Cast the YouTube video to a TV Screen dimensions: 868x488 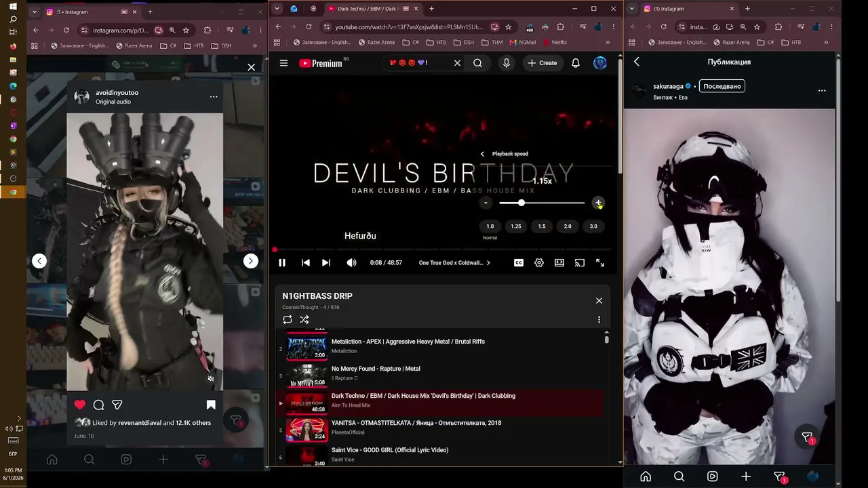580,263
